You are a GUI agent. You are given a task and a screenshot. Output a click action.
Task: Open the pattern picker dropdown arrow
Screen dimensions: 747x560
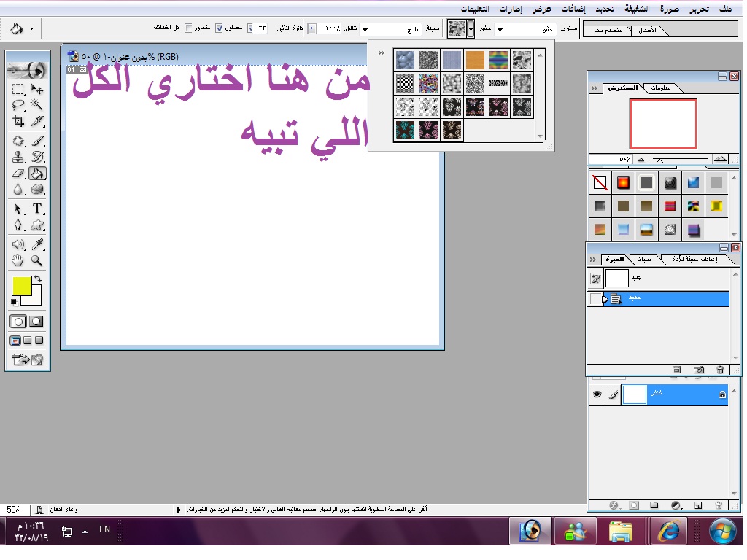(471, 28)
